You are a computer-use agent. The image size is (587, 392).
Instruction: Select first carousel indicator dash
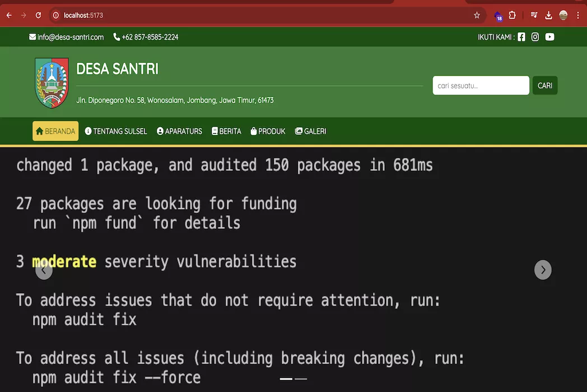pos(286,379)
